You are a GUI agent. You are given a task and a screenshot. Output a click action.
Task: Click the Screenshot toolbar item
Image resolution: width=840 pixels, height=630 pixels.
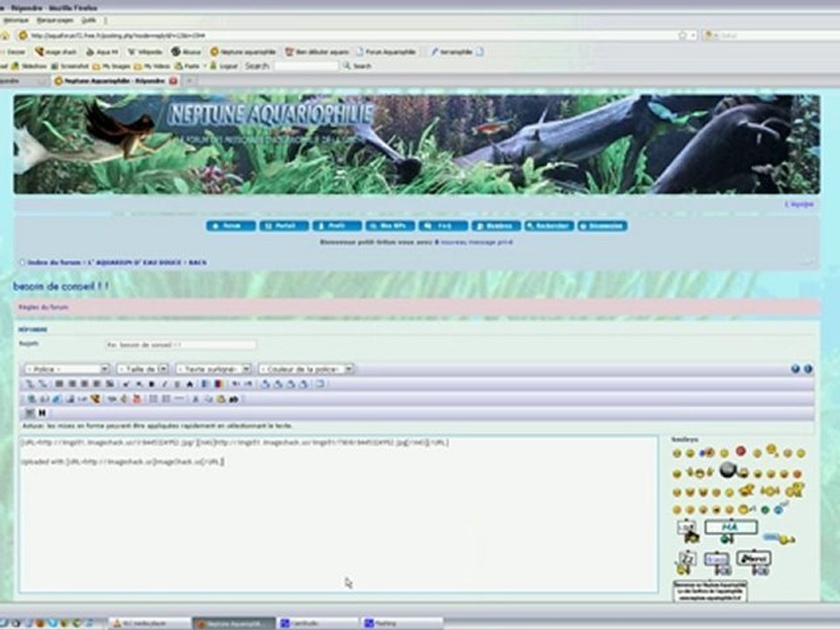70,66
